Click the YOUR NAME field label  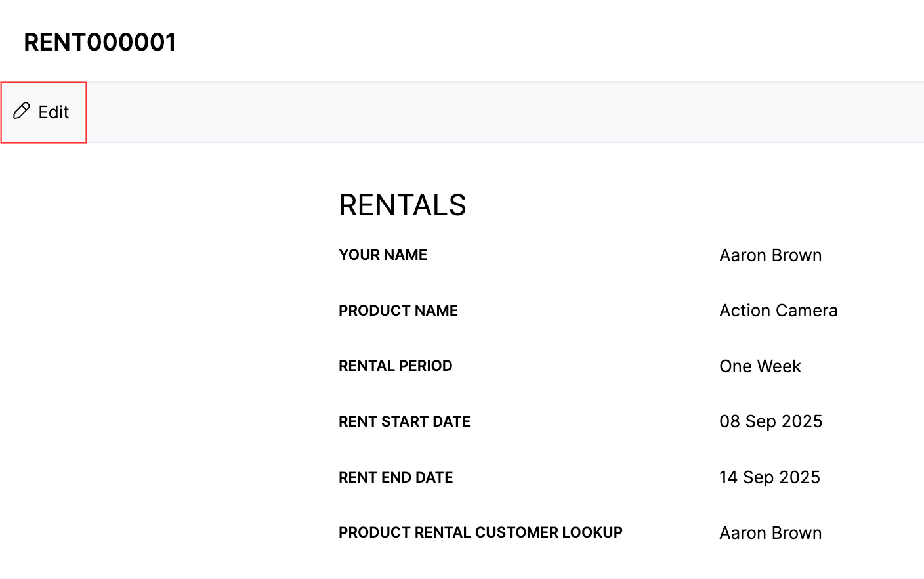tap(383, 255)
